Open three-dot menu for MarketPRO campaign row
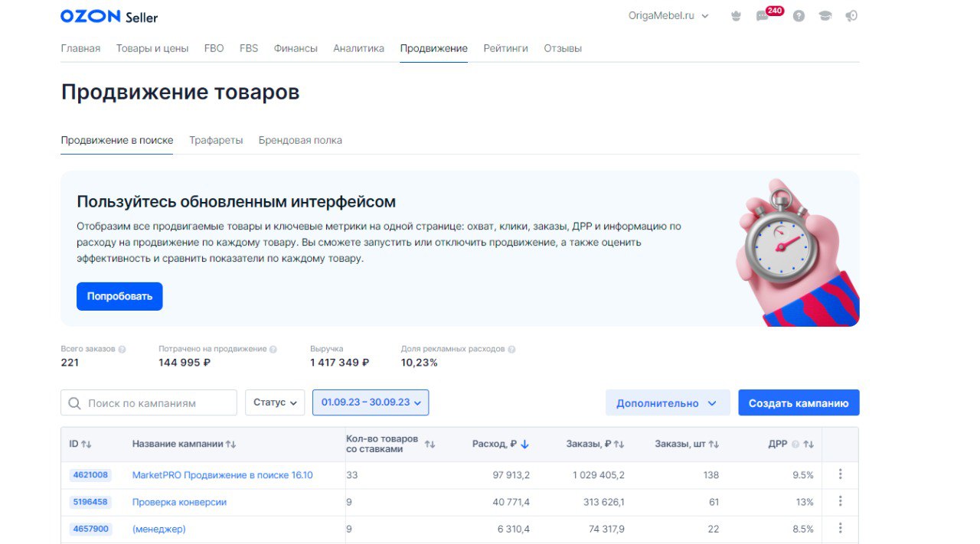Screen dimensions: 980x544 point(840,474)
